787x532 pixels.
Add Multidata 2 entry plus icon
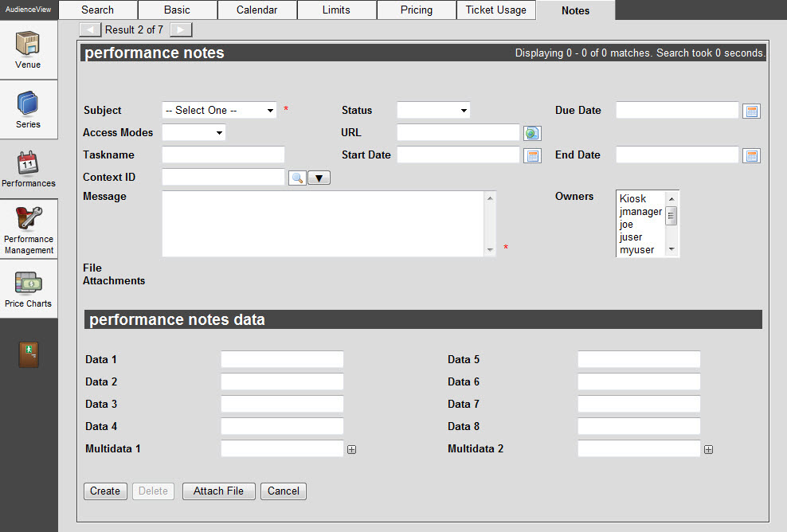click(x=708, y=450)
